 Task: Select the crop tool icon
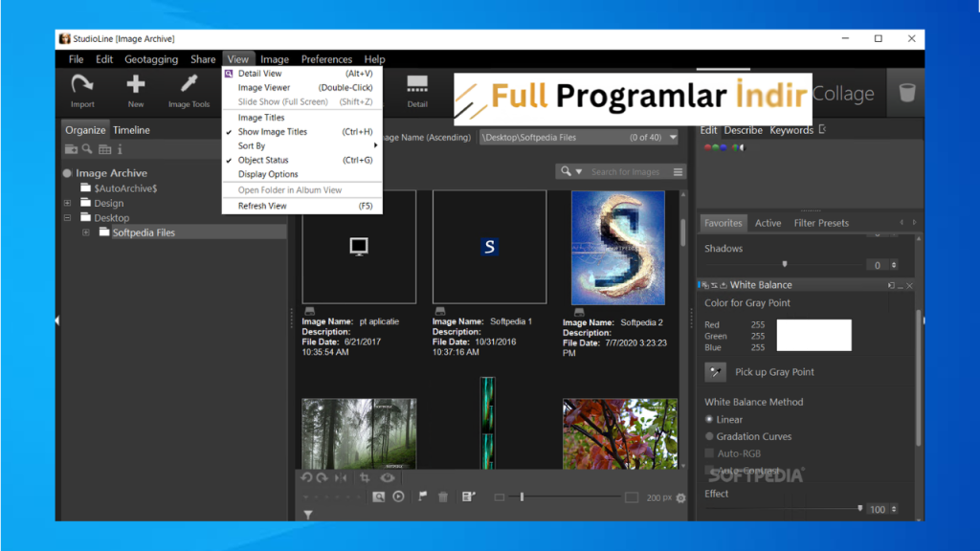(x=365, y=478)
